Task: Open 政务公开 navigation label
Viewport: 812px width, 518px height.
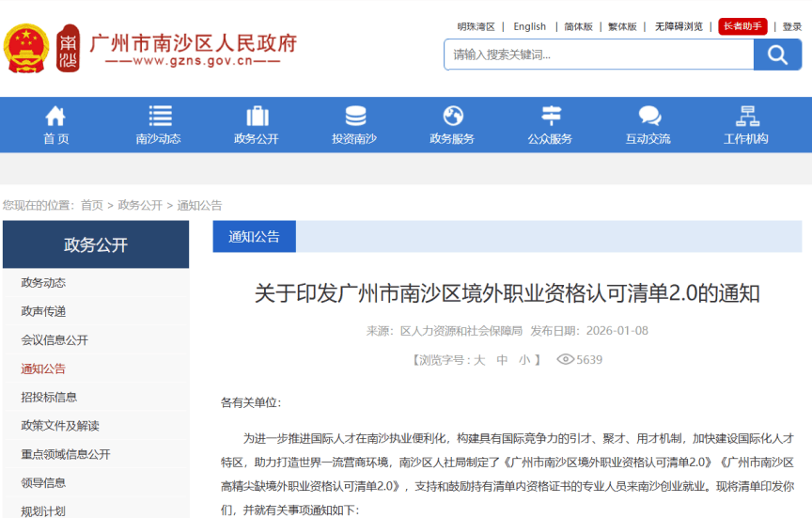Action: 256,139
